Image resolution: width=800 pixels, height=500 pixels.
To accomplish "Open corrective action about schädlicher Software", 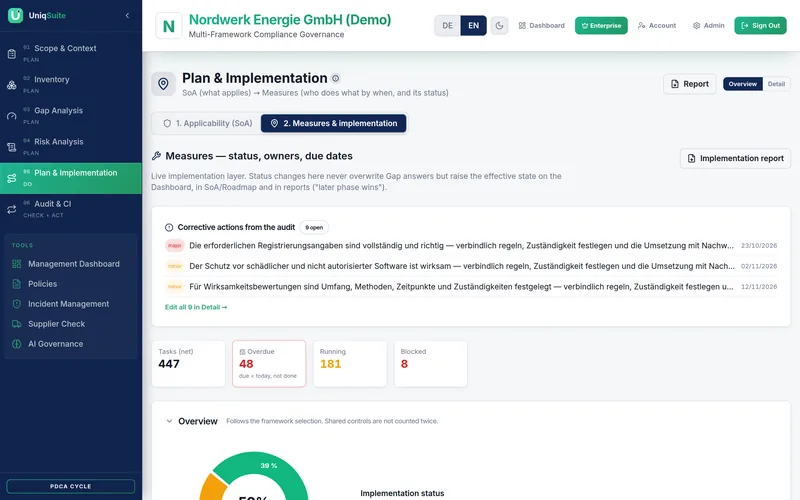I will 462,266.
